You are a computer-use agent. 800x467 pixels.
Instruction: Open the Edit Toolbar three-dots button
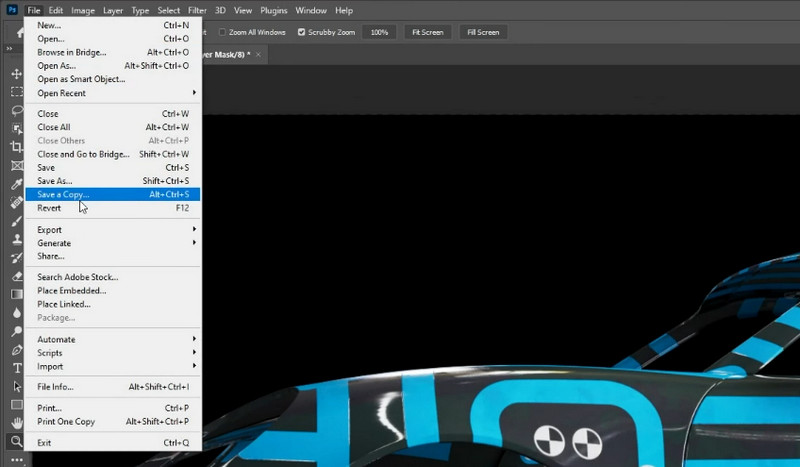[x=16, y=459]
